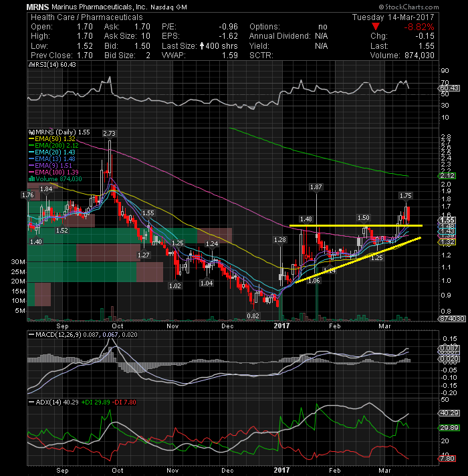Select the Health Care / Pharmaceuticals sector text
This screenshot has height=476, width=468.
(x=87, y=17)
